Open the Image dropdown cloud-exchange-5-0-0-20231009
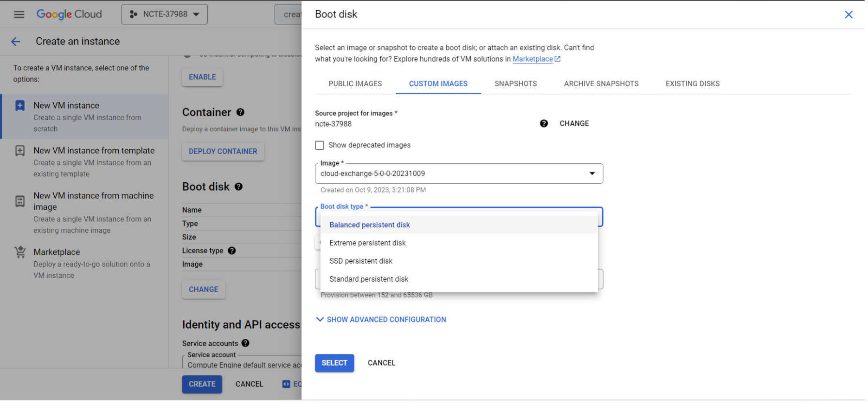 (459, 174)
